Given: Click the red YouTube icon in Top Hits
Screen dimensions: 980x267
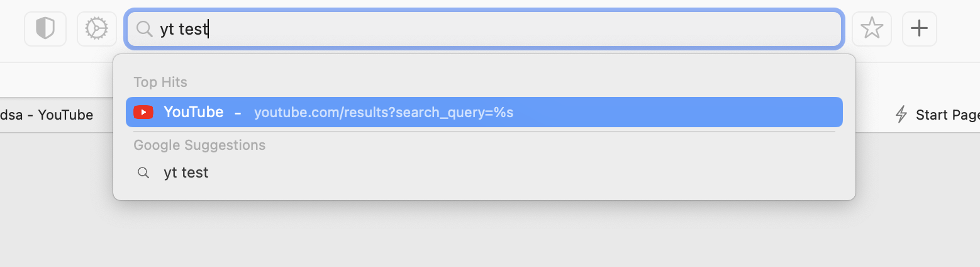Looking at the screenshot, I should 143,112.
